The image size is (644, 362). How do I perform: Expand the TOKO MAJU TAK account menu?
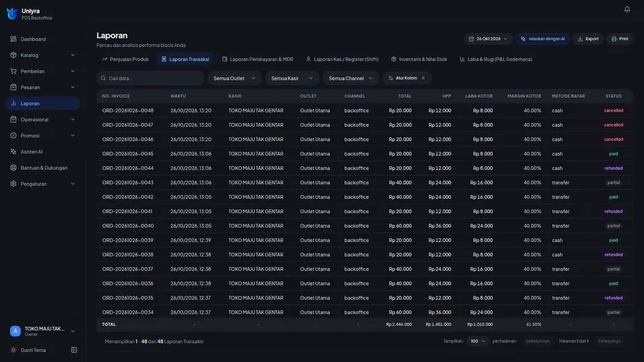coord(43,330)
